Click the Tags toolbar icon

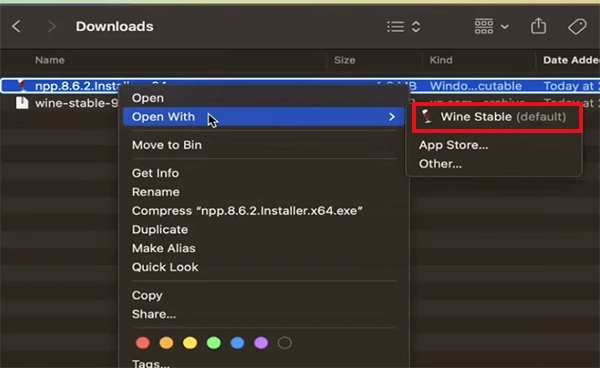click(x=577, y=26)
